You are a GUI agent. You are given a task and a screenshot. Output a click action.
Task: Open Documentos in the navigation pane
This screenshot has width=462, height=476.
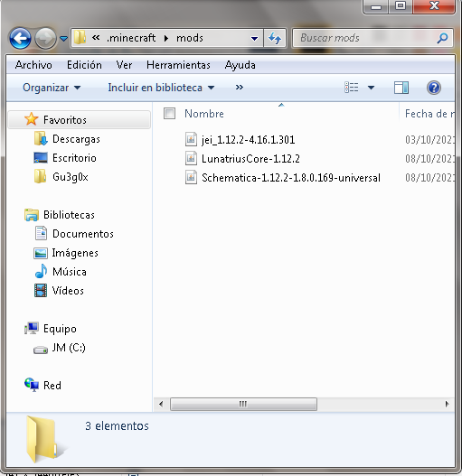(83, 234)
